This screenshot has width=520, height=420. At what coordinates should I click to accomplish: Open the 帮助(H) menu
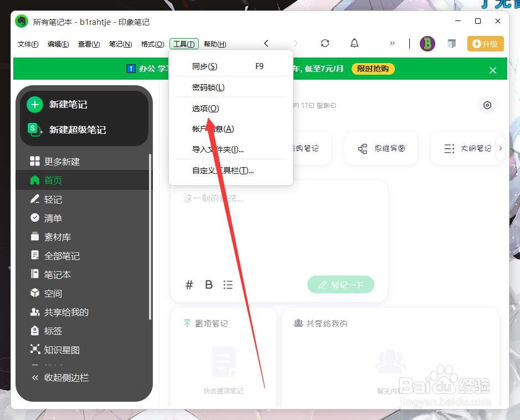pos(215,44)
